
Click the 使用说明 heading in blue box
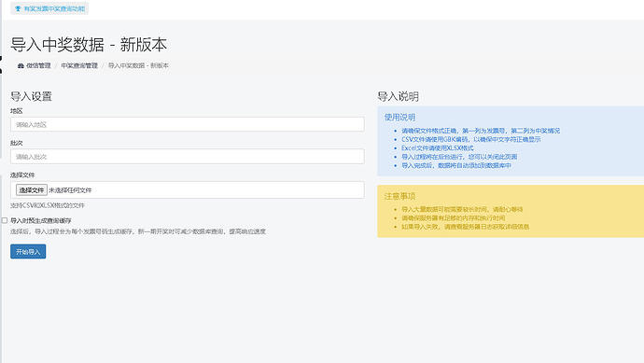399,117
